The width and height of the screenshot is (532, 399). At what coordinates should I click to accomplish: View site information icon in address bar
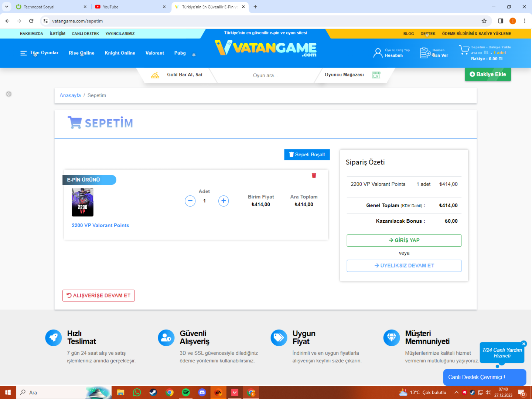[45, 21]
